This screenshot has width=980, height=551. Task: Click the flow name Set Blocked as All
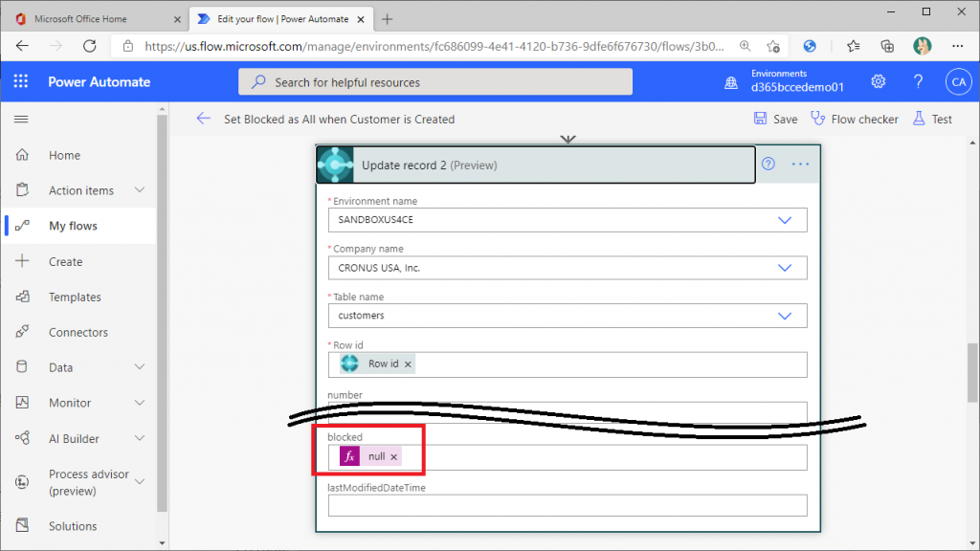tap(340, 120)
